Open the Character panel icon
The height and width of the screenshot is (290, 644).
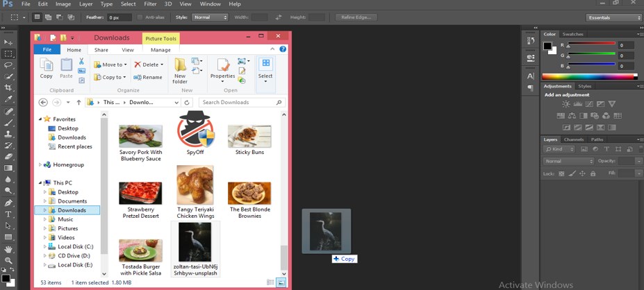tap(531, 76)
